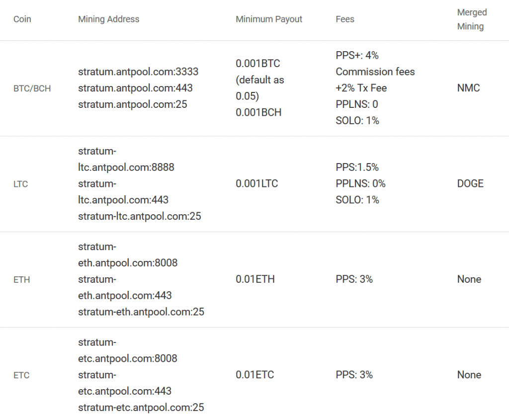The image size is (509, 420).
Task: Click the Coin column header
Action: click(x=22, y=19)
